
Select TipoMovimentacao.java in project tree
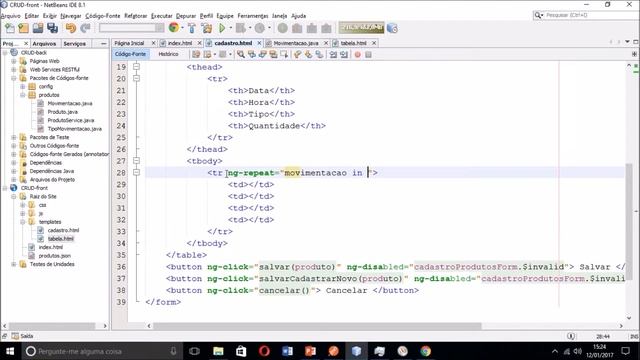(x=75, y=129)
